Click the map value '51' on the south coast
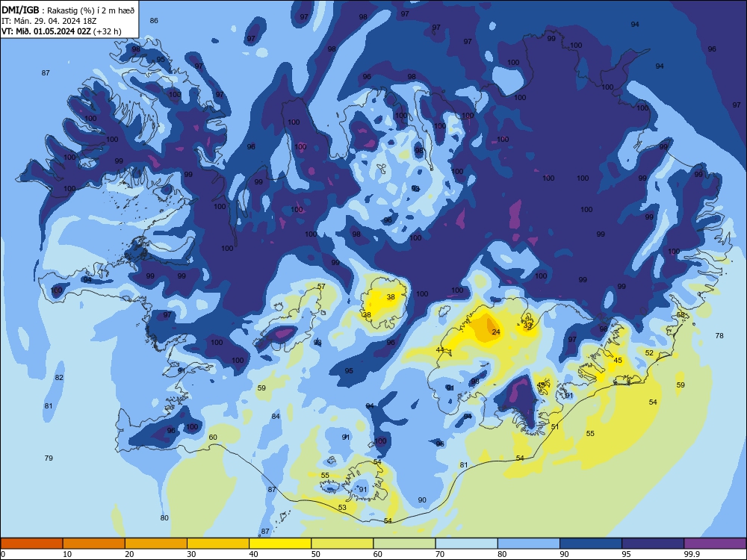Viewport: 747px width, 560px height. coord(555,427)
